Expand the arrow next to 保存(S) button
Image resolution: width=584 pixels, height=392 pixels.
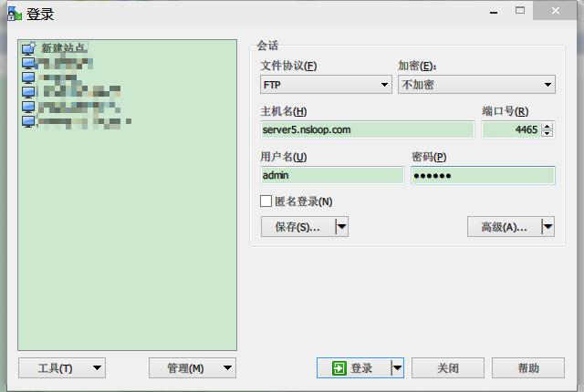click(x=341, y=227)
